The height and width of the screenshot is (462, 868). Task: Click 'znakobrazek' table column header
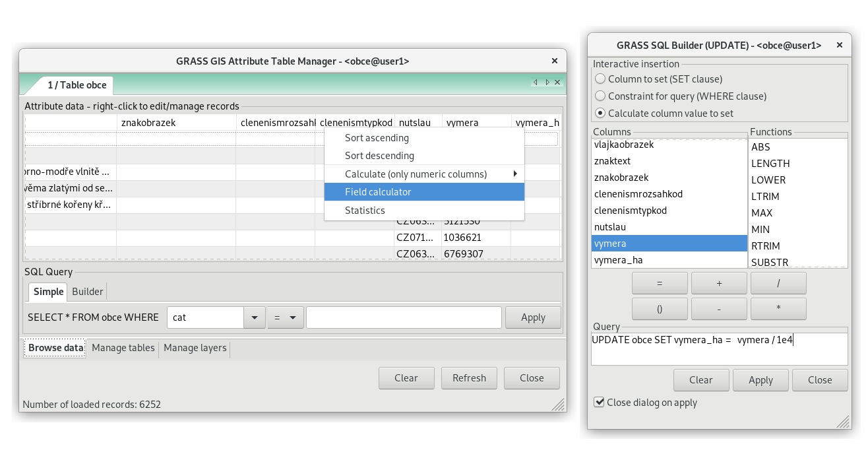176,122
